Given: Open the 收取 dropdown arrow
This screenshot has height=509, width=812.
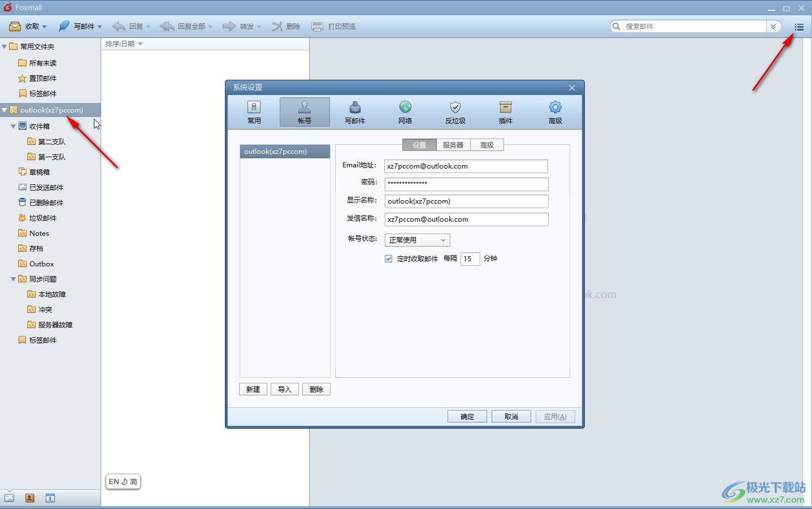Looking at the screenshot, I should click(x=44, y=27).
